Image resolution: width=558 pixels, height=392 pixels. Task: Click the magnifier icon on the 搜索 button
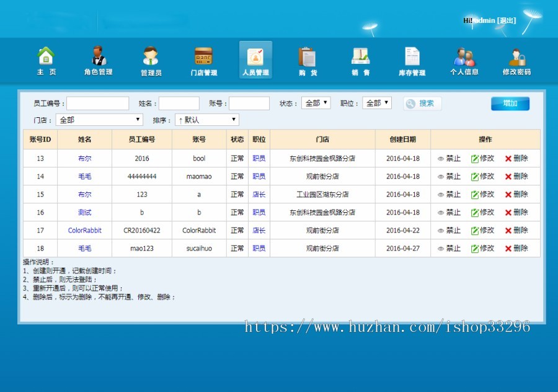point(410,104)
